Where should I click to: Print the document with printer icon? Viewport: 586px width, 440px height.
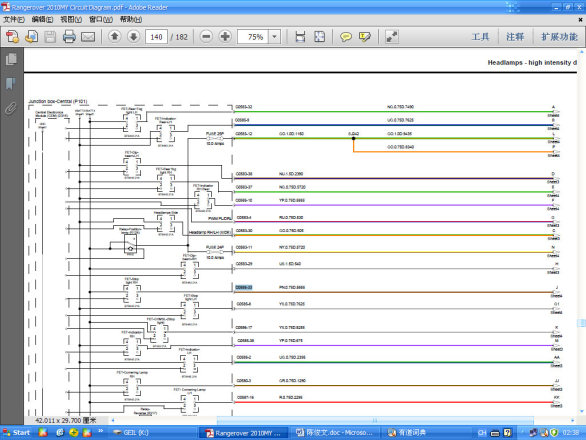(69, 37)
